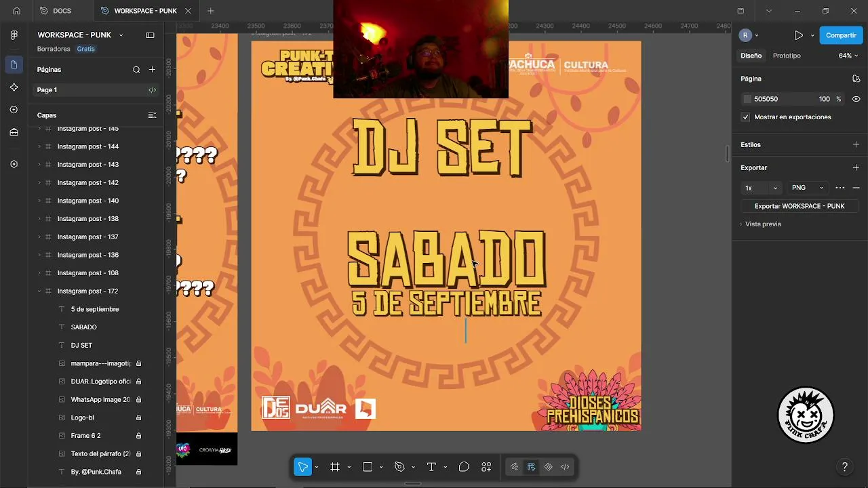Open the Figma main menu icon
Screen dimensions: 868x488
[x=14, y=35]
